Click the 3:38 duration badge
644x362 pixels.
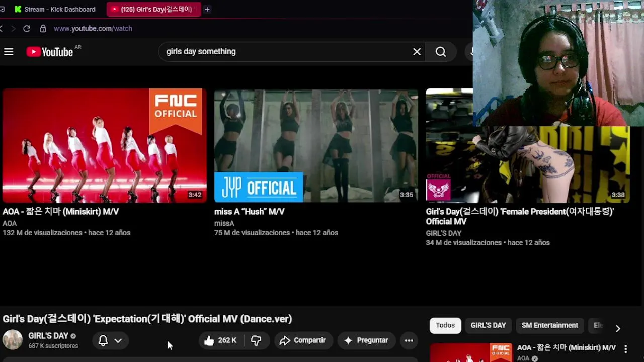coord(618,195)
